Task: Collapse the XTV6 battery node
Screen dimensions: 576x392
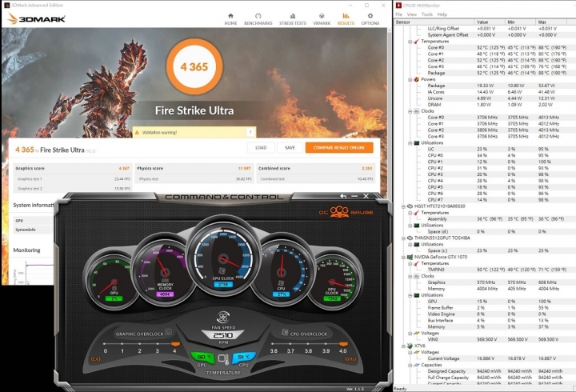Action: pyautogui.click(x=403, y=346)
